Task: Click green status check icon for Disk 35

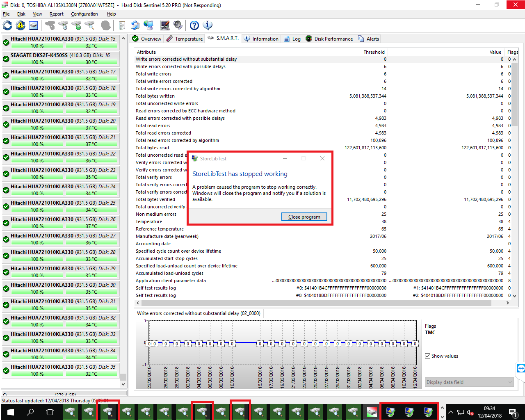Action: click(6, 370)
